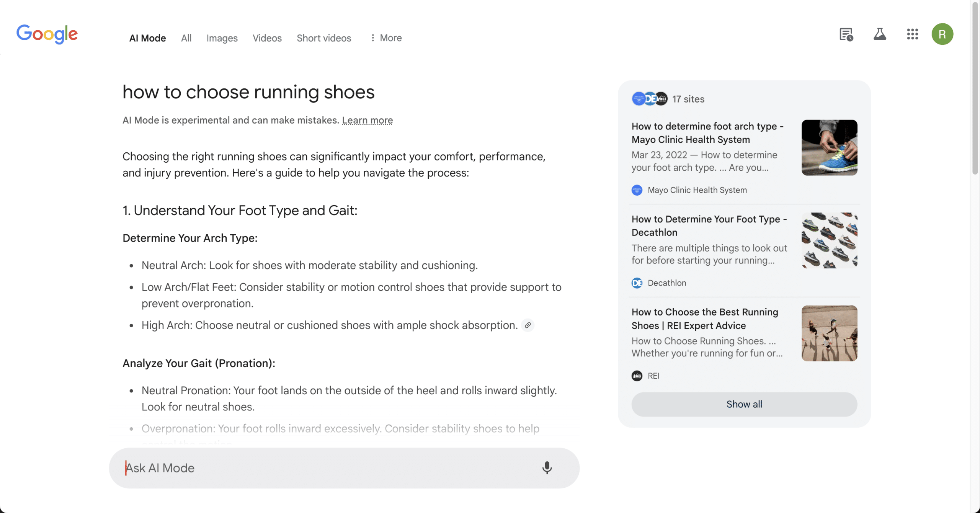Switch to the All results tab
980x513 pixels.
186,38
